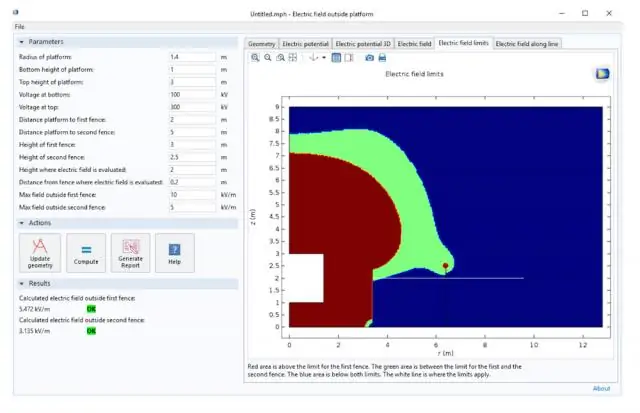
Task: Click the axis orientation icon
Action: coord(313,58)
